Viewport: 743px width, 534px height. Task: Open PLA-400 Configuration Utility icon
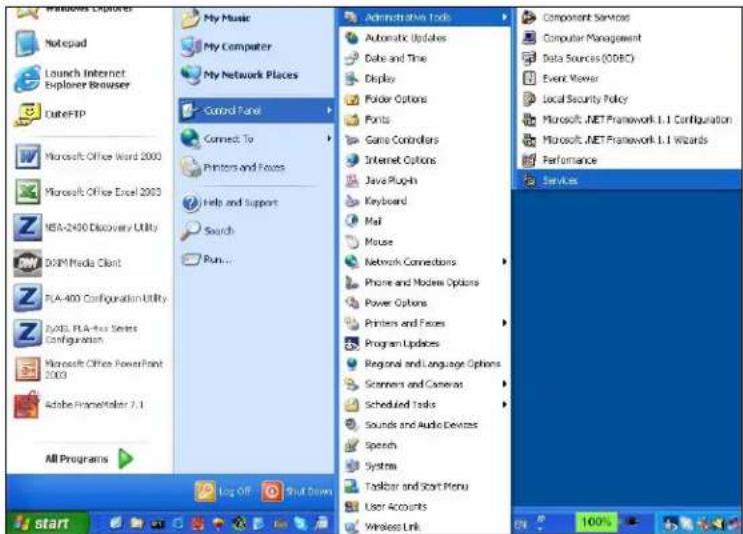coord(27,298)
